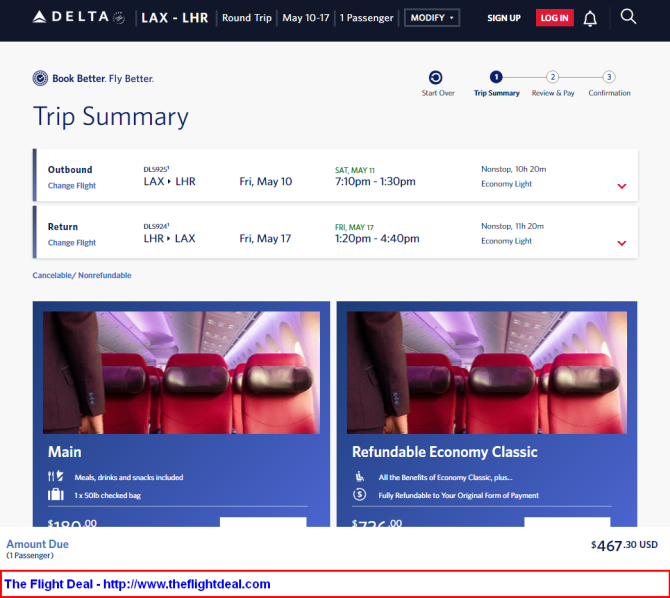Screen dimensions: 670x598
Task: Open Cancelable/ Nonrefundable link
Action: (82, 275)
